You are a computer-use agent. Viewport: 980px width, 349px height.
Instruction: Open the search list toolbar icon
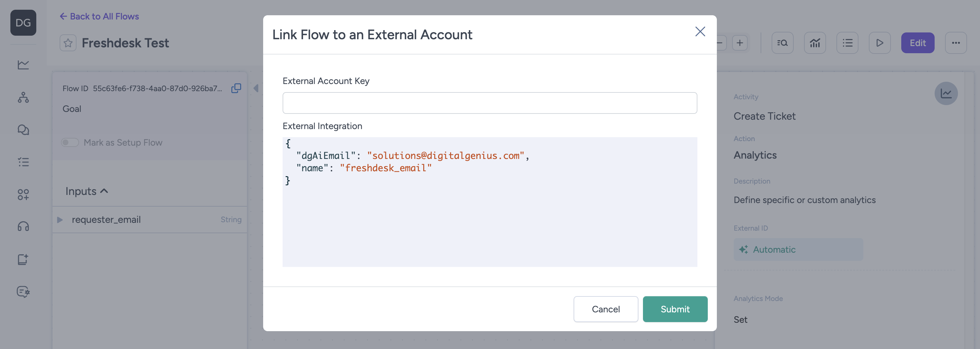click(x=782, y=43)
